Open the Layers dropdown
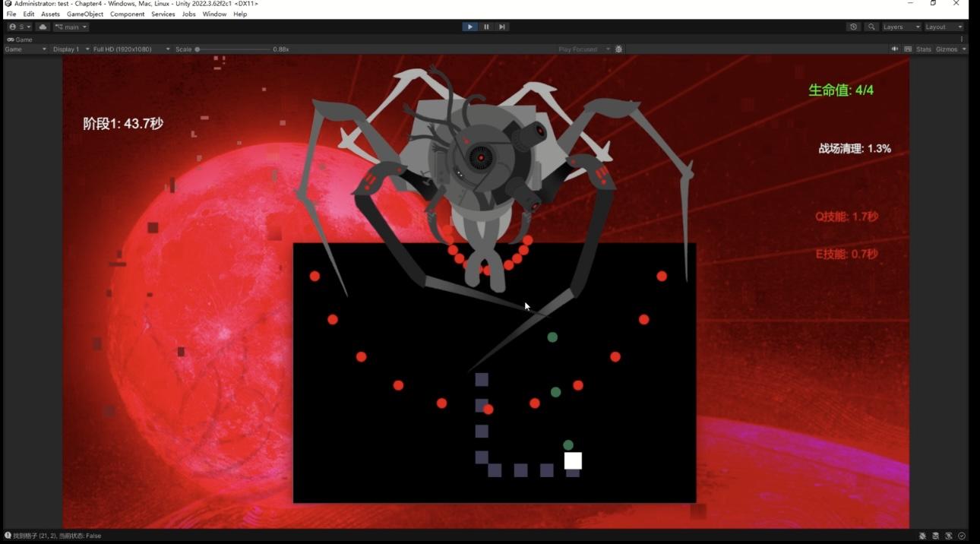The width and height of the screenshot is (980, 544). pyautogui.click(x=901, y=27)
